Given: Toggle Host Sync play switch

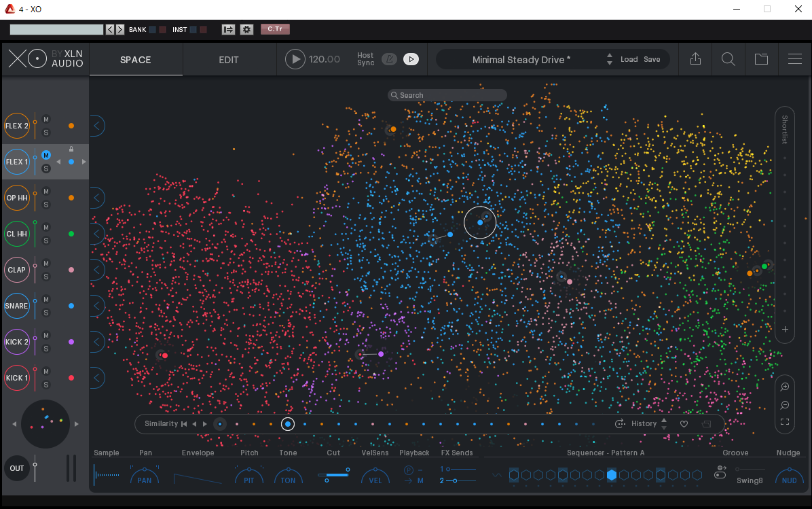Looking at the screenshot, I should pos(411,59).
